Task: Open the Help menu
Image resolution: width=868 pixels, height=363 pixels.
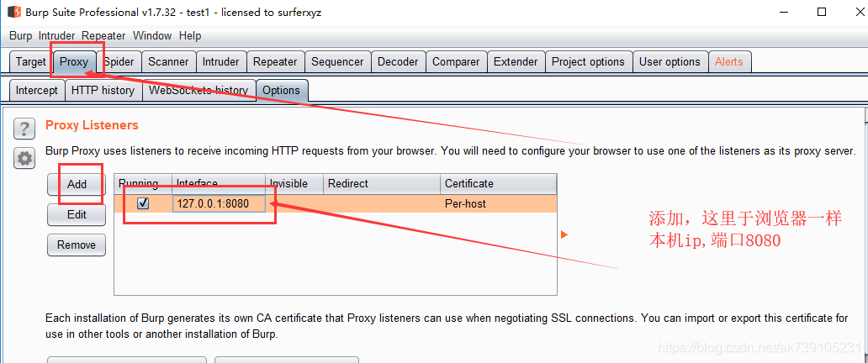Action: (x=190, y=35)
